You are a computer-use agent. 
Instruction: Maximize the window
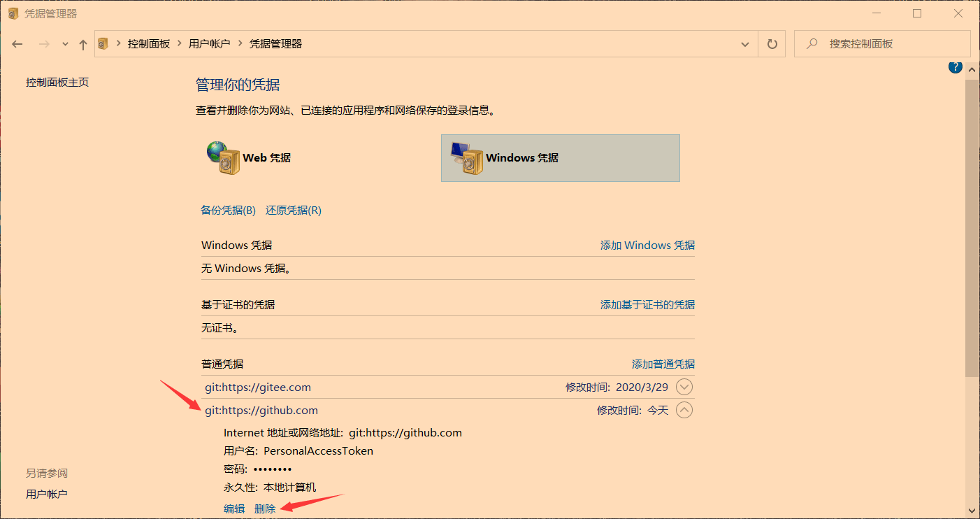(917, 13)
